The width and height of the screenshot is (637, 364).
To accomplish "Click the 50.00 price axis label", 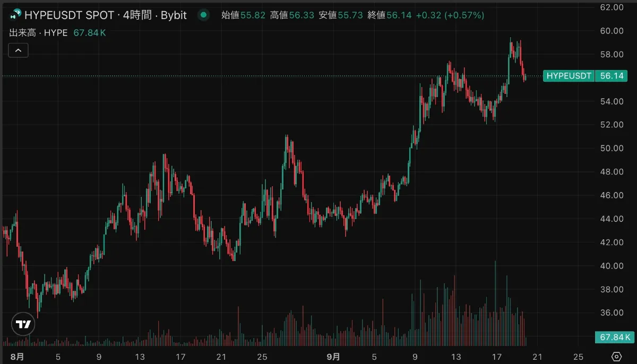I will coord(611,148).
